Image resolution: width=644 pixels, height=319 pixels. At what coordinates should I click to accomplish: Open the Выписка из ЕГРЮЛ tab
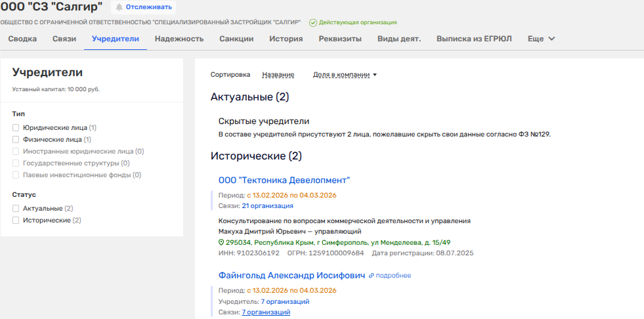pyautogui.click(x=474, y=39)
